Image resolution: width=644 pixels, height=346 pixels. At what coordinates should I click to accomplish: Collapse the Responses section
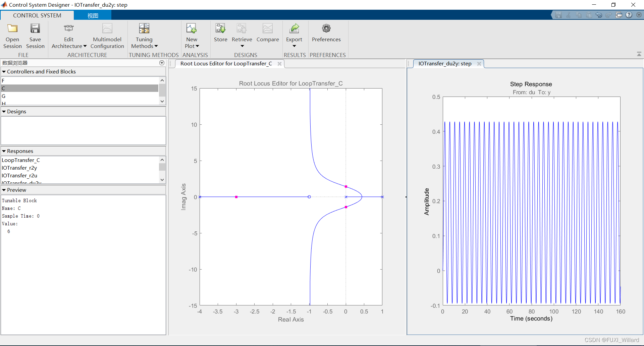tap(4, 151)
